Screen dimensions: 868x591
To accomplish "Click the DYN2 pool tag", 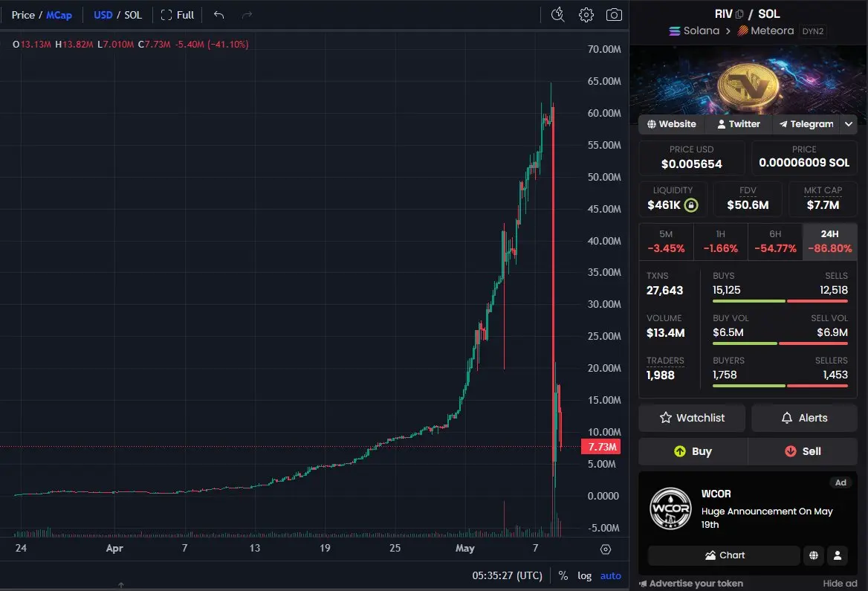I will [x=813, y=31].
